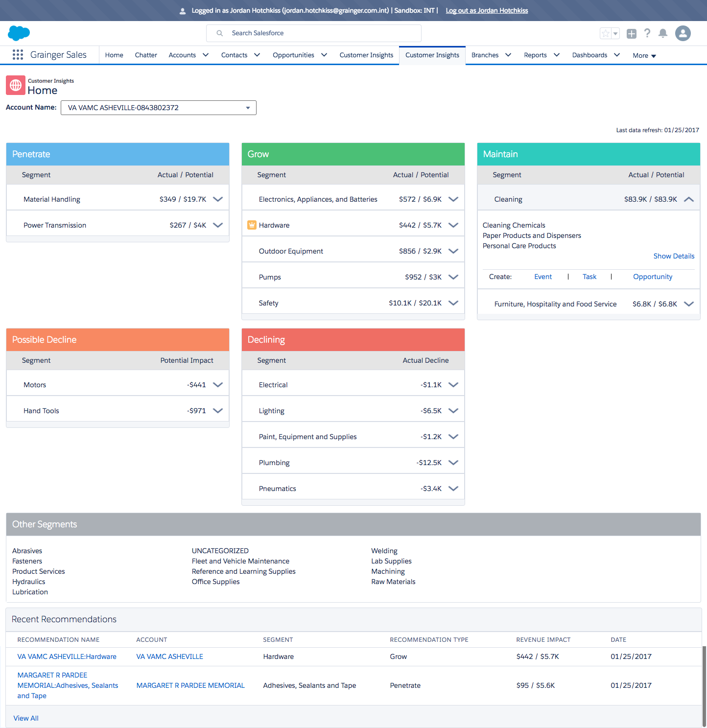Expand the Lighting declining row
Viewport: 707px width, 728px height.
453,411
